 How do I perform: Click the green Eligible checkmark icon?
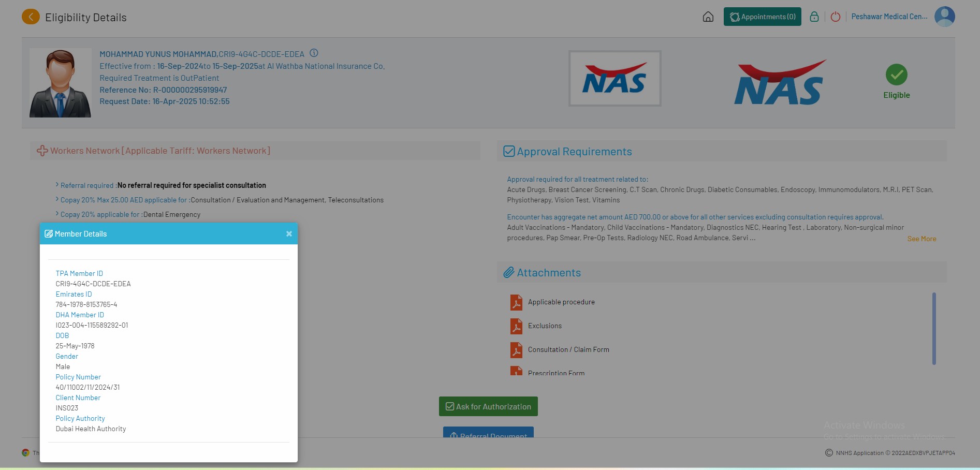[x=897, y=75]
